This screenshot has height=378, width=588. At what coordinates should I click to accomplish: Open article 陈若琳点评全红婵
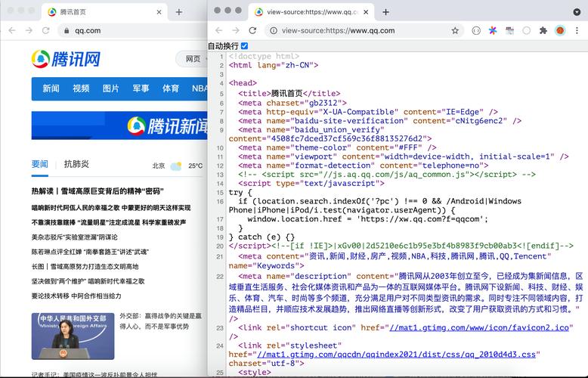tap(90, 252)
